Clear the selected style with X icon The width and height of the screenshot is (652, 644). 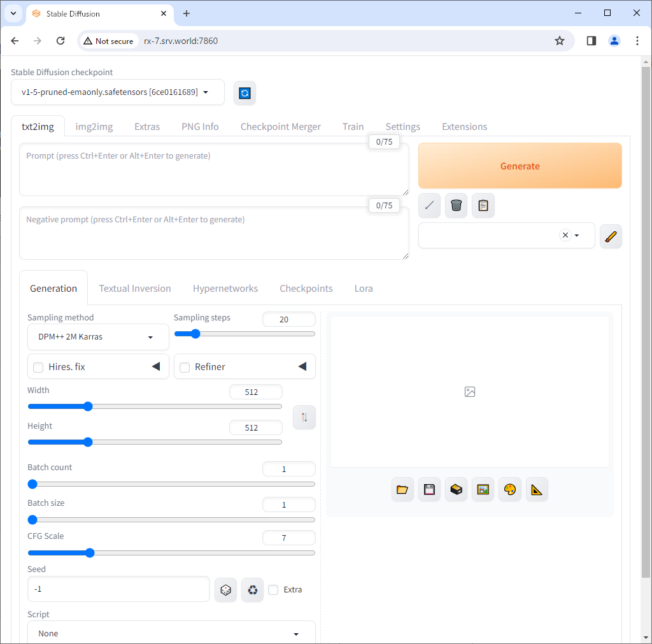tap(565, 235)
